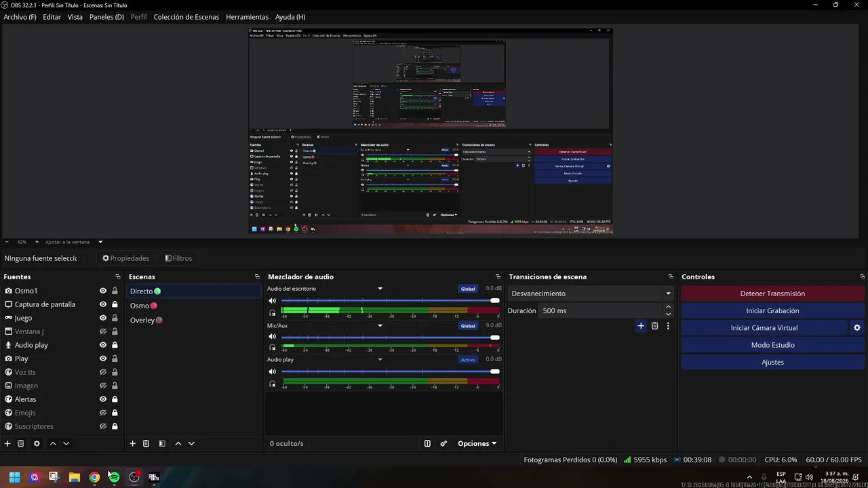Decrease transition duration with down arrow
868x488 pixels.
[668, 314]
